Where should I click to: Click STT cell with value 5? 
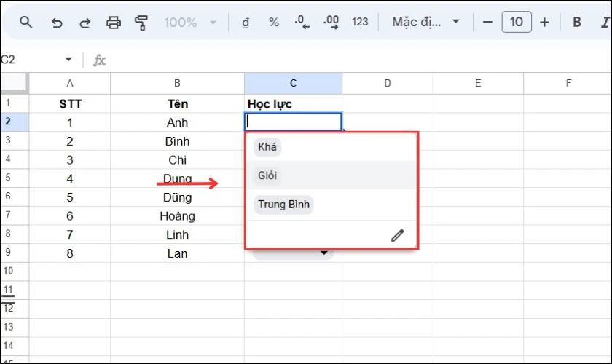click(70, 197)
